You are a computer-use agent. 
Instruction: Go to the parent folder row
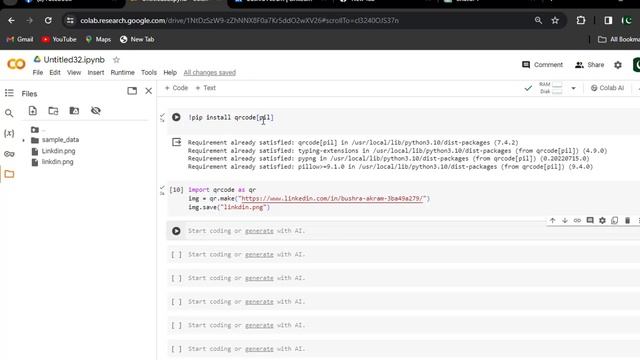(x=39, y=130)
